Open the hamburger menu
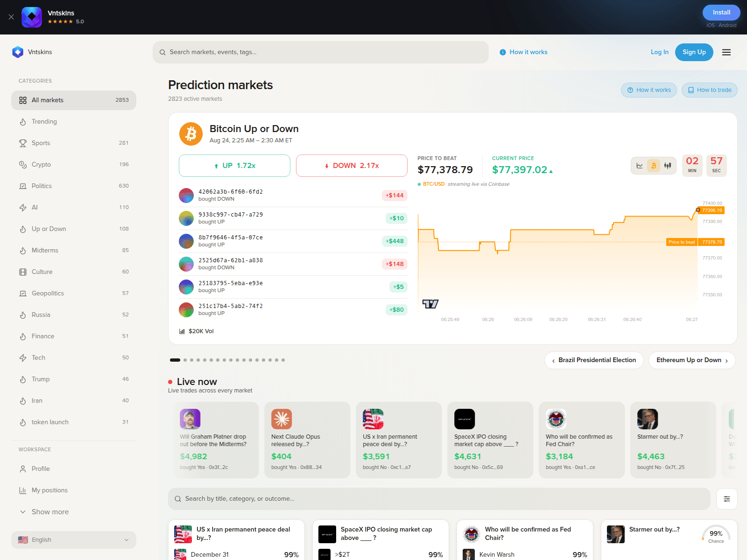The width and height of the screenshot is (747, 560). click(726, 52)
